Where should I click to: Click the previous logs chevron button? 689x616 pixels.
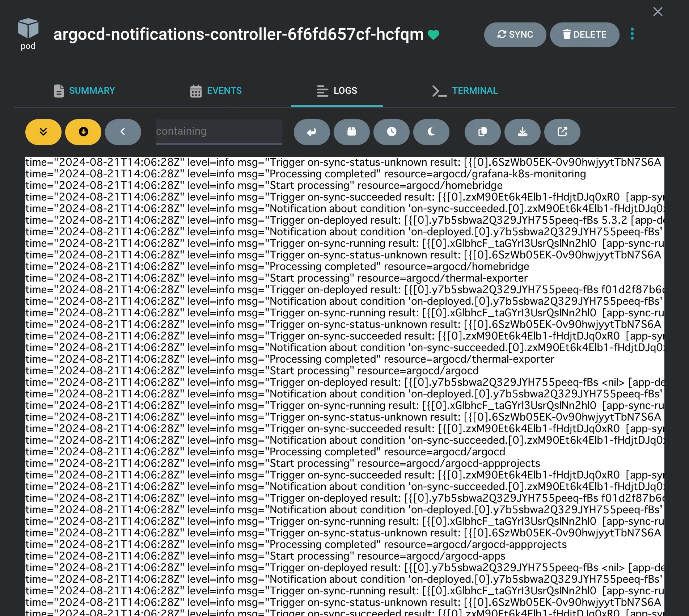[x=123, y=132]
